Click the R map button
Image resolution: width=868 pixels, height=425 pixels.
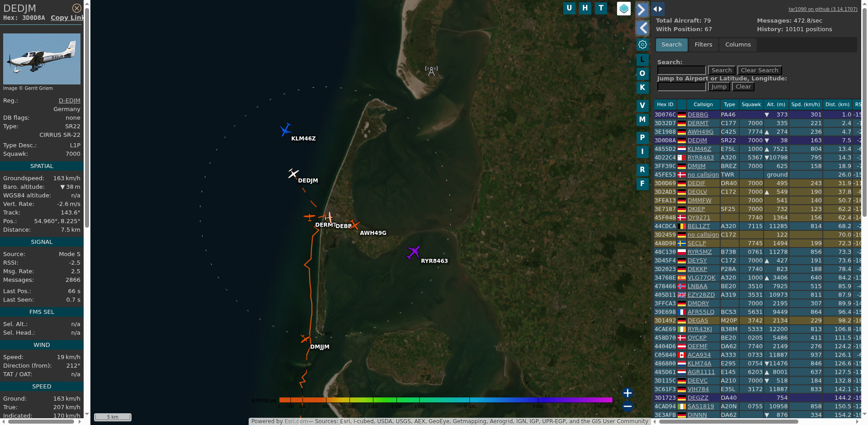coord(642,169)
